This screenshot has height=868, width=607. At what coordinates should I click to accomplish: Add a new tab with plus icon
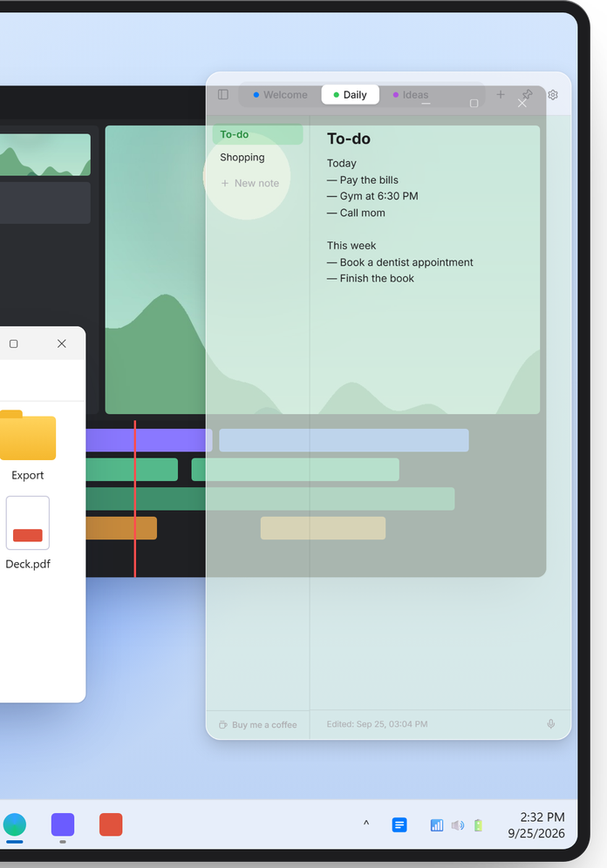click(x=501, y=95)
